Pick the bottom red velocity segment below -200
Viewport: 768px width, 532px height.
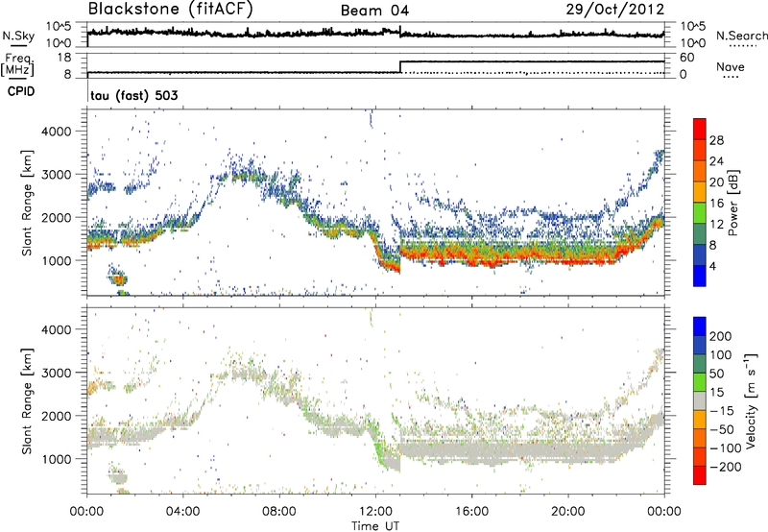[x=700, y=475]
